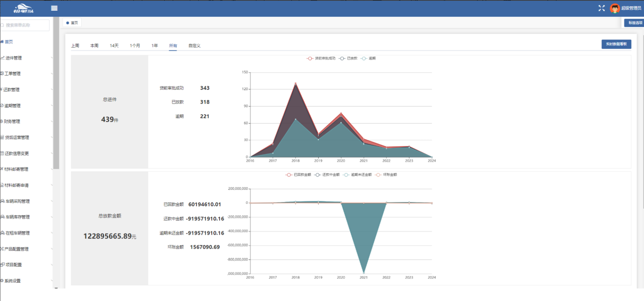Click the 贷前审批成功 value 343
The image size is (644, 301).
205,88
